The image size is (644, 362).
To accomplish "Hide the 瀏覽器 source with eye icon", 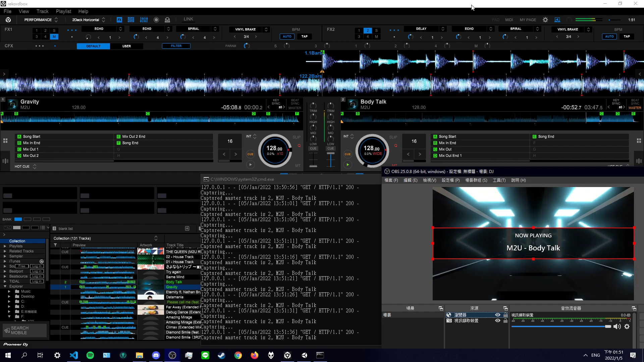I will tap(498, 315).
